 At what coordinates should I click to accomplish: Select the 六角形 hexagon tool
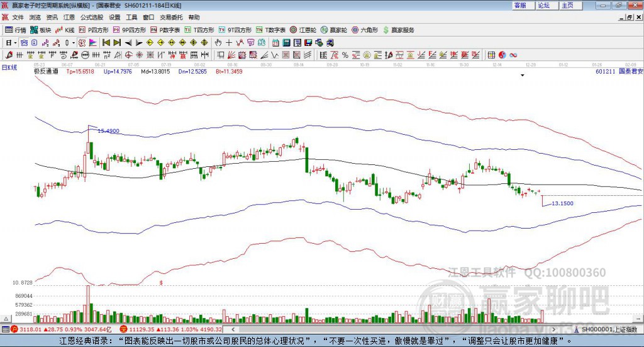(365, 30)
